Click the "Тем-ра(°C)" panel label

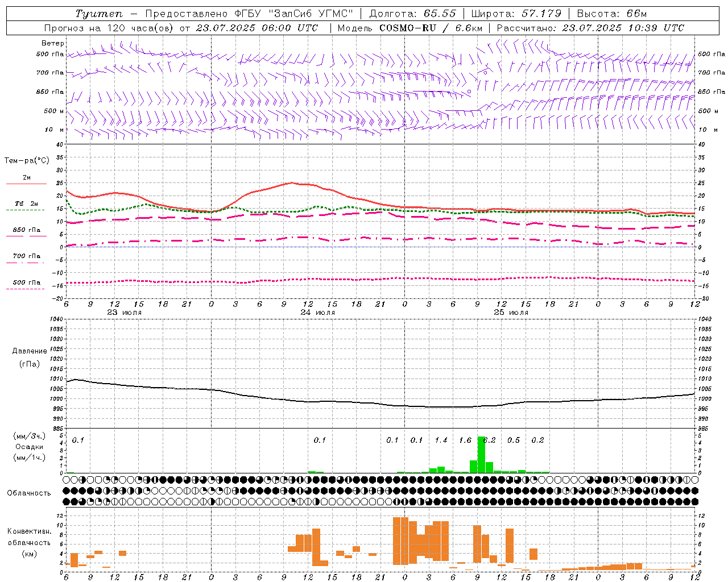tap(27, 161)
